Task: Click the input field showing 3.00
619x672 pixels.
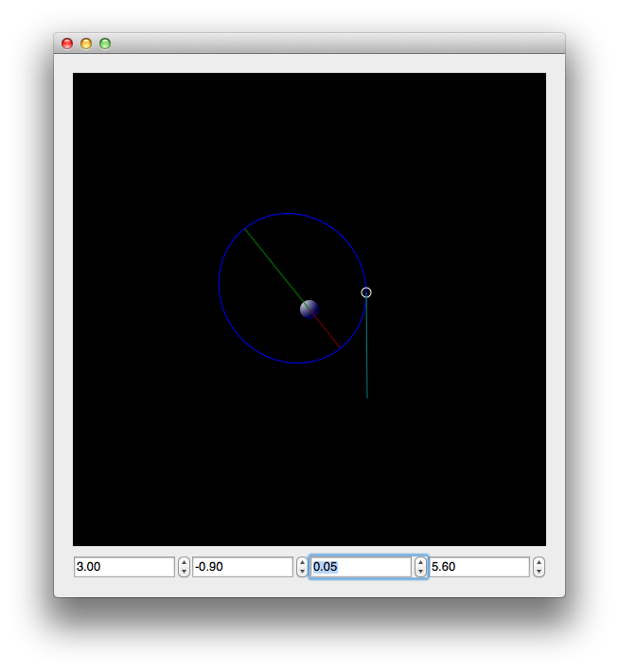Action: pos(124,567)
